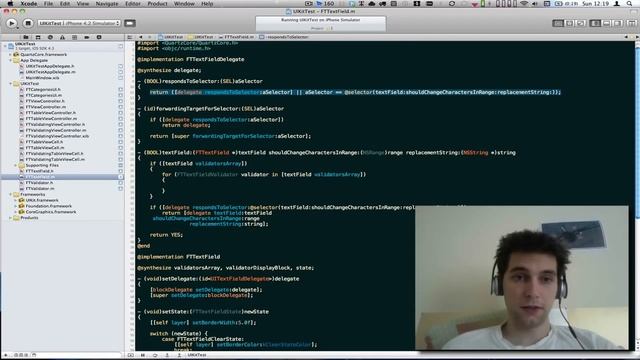
Task: Show the Project navigator folder icon
Action: (26, 37)
